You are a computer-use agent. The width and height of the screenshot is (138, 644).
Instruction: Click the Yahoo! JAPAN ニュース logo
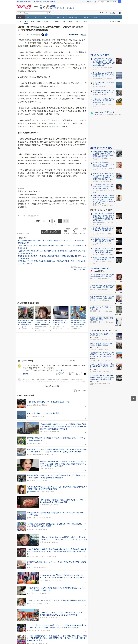point(27,7)
